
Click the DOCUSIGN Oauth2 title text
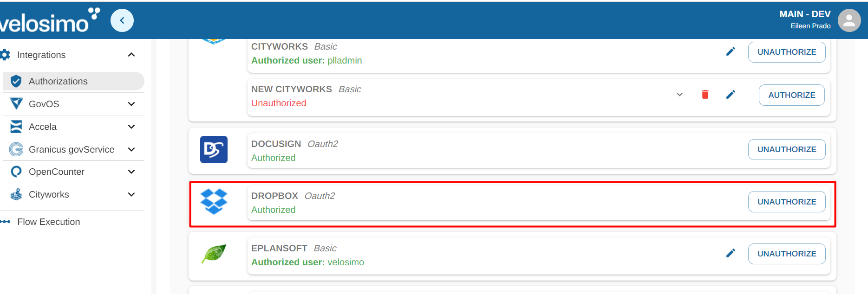coord(294,144)
